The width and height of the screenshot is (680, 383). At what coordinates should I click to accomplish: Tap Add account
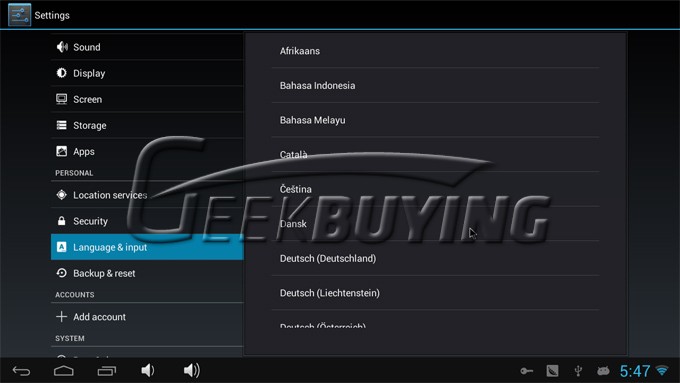pos(147,317)
